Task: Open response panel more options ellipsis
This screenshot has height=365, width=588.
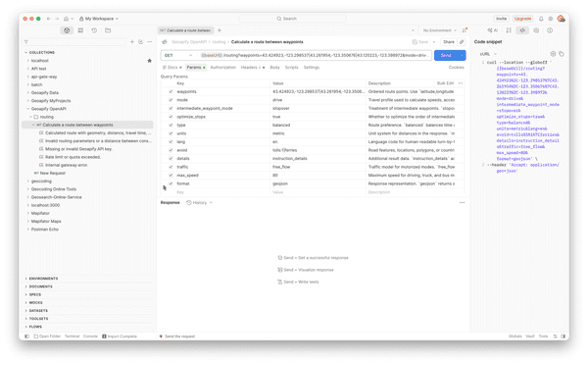Action: 462,203
